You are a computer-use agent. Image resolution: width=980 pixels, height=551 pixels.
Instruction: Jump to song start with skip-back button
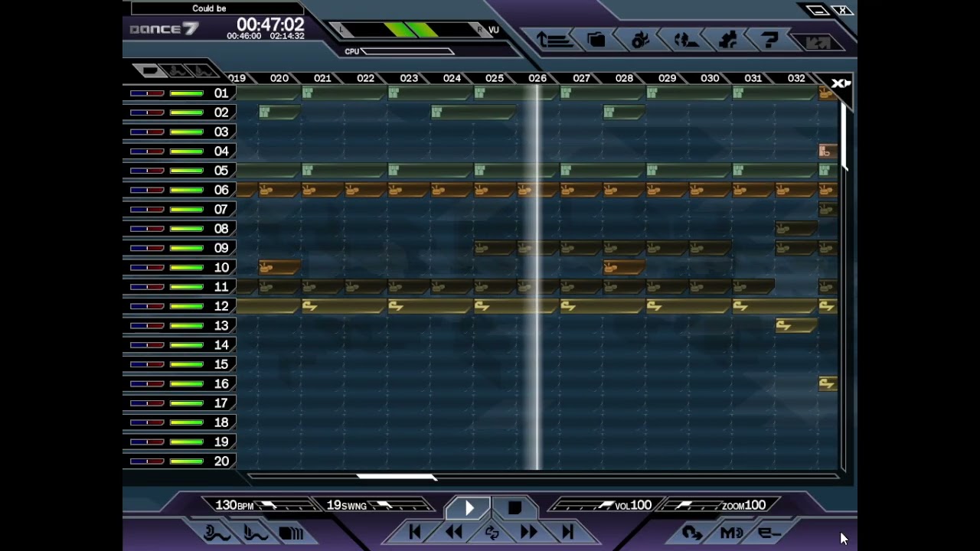click(x=415, y=532)
